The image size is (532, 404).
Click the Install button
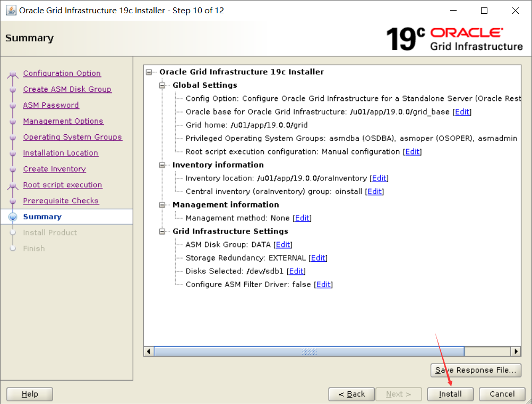tap(450, 394)
